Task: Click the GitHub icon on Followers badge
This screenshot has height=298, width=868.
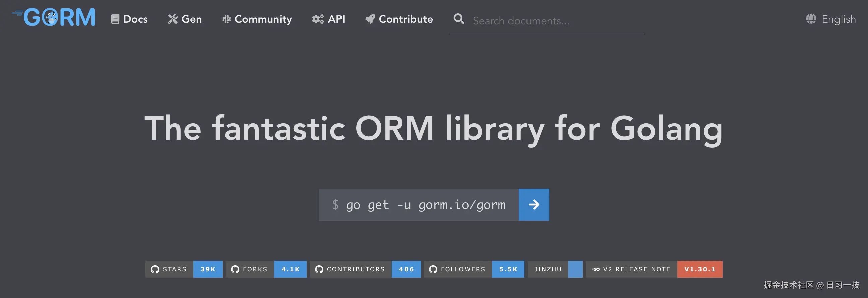Action: pyautogui.click(x=433, y=269)
